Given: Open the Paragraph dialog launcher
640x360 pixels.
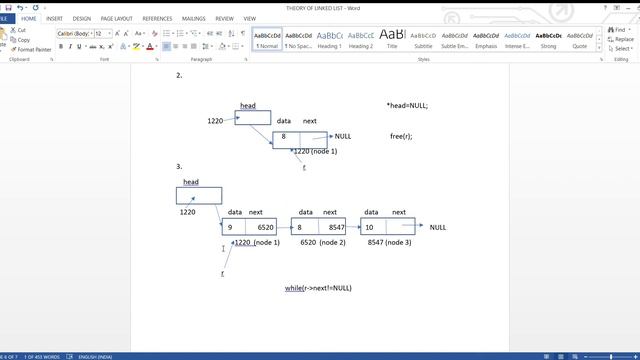Looking at the screenshot, I should point(246,60).
